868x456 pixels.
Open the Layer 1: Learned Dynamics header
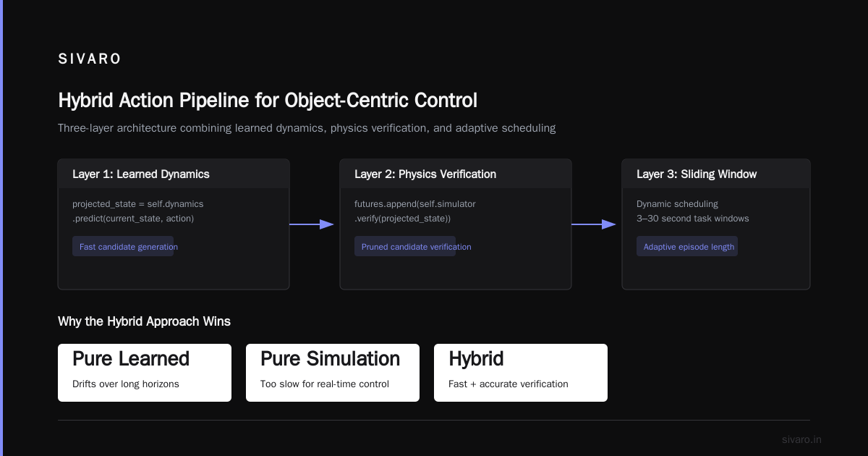point(174,174)
